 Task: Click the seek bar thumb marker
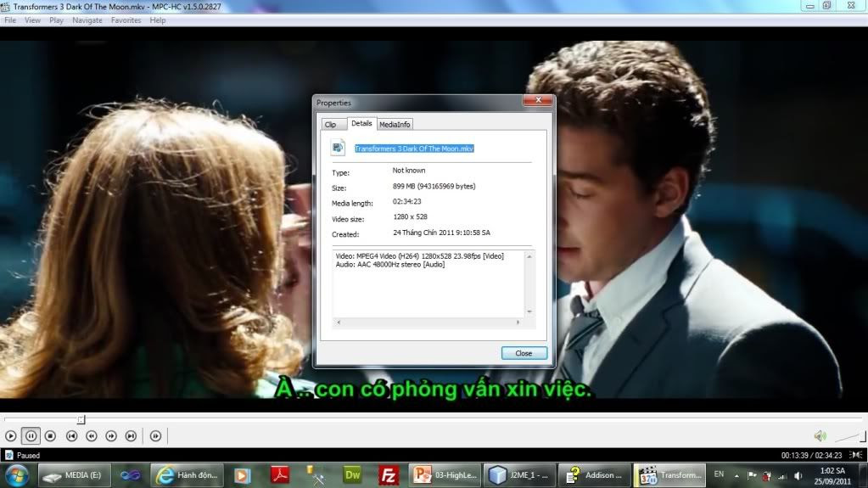pyautogui.click(x=81, y=419)
